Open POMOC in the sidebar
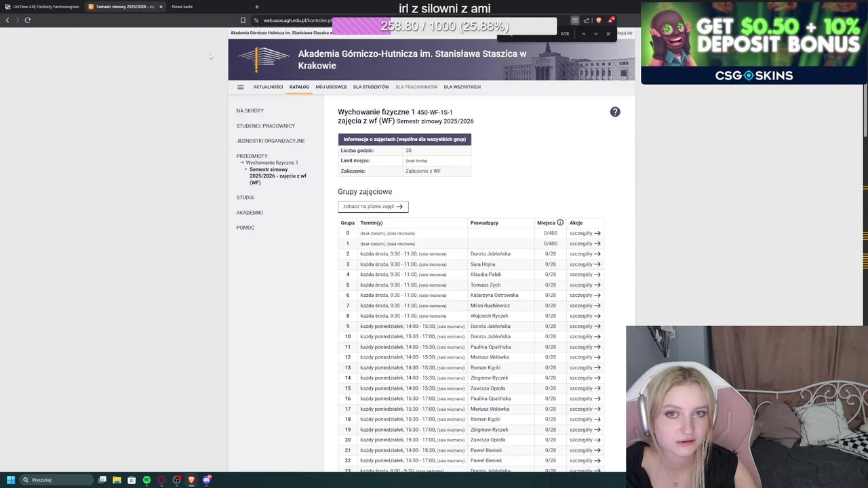This screenshot has height=488, width=868. click(x=245, y=228)
